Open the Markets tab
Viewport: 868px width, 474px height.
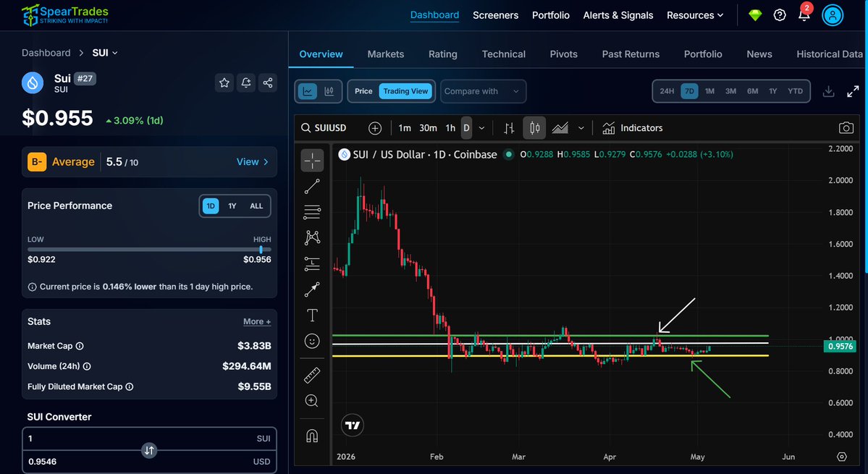point(386,54)
